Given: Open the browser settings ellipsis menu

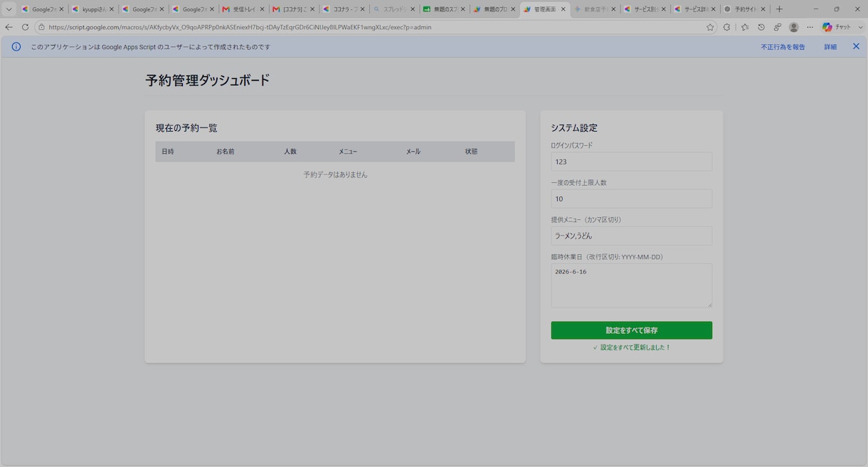Looking at the screenshot, I should pos(810,27).
